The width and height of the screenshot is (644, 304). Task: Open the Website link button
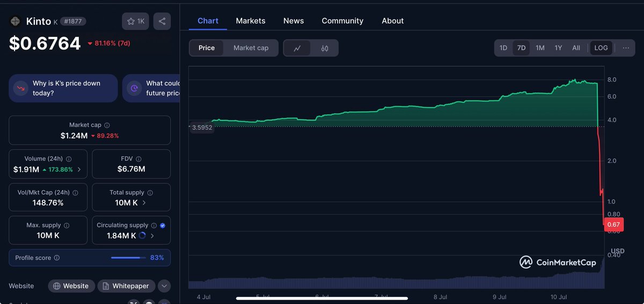[x=71, y=286]
